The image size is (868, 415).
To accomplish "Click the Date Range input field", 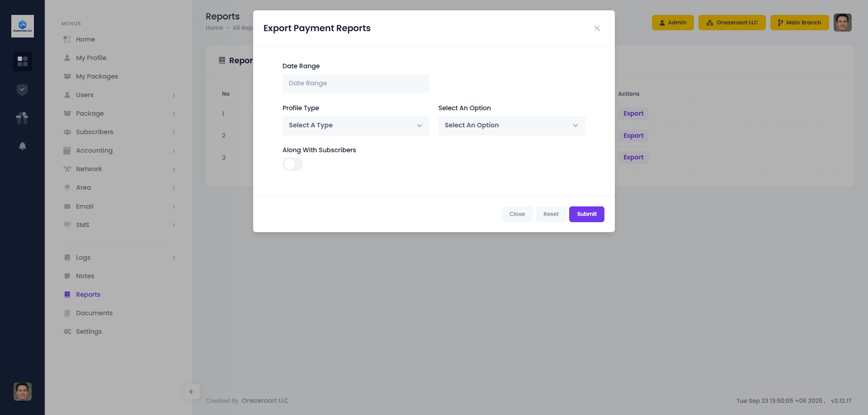I will pyautogui.click(x=355, y=84).
